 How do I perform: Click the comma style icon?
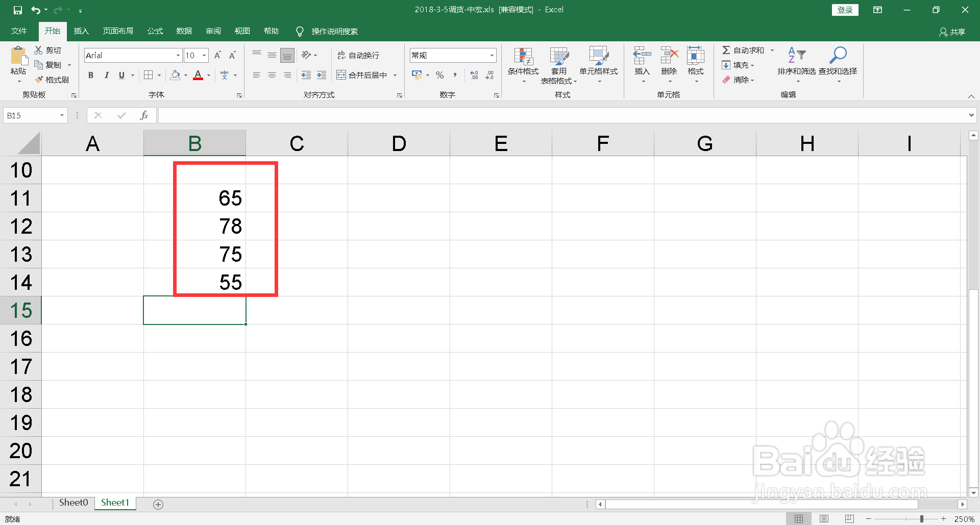click(x=455, y=75)
